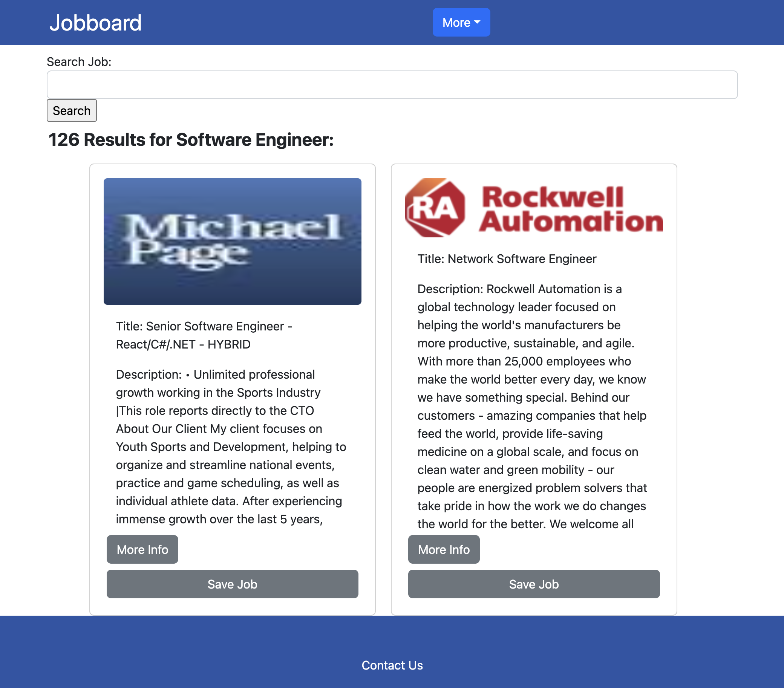The image size is (784, 688).
Task: Click the red RA hexagon icon
Action: (435, 208)
